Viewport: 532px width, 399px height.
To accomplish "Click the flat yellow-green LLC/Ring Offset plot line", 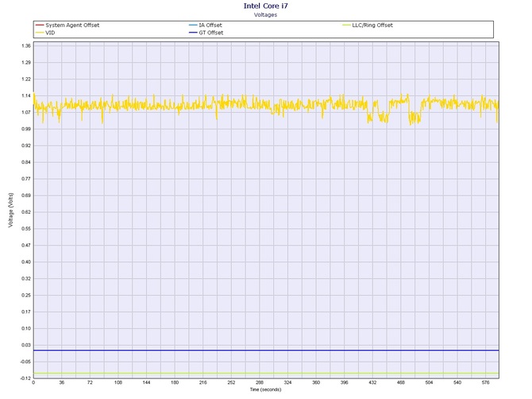I will click(266, 374).
